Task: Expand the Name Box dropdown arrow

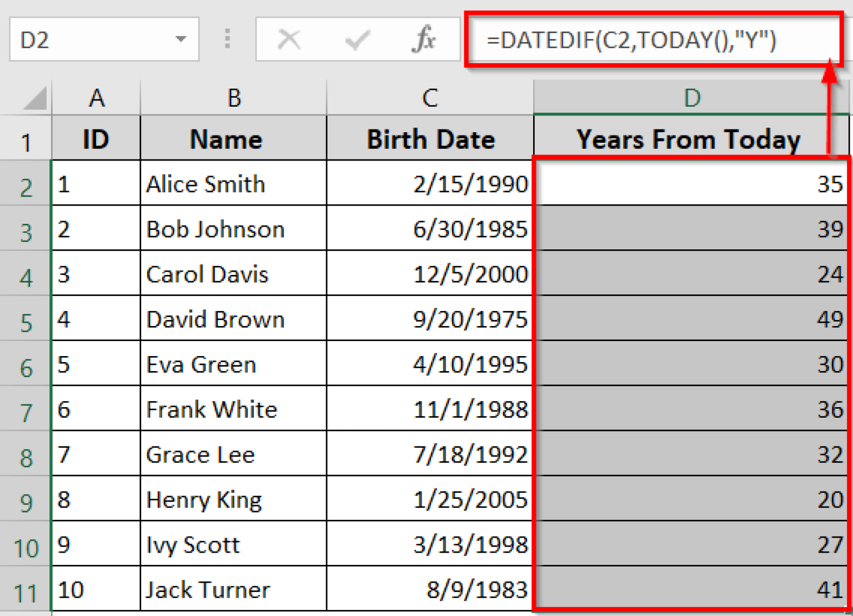Action: (x=180, y=39)
